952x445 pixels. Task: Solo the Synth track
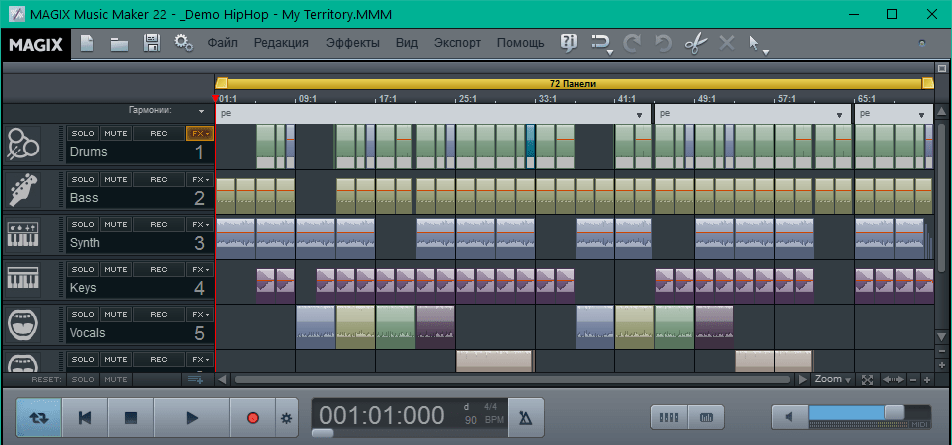[x=83, y=224]
